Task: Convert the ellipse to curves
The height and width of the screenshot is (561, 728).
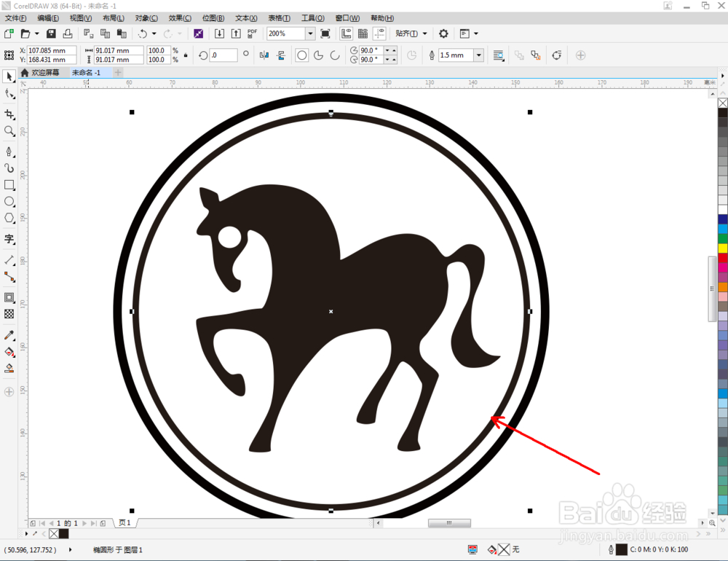Action: pyautogui.click(x=557, y=55)
